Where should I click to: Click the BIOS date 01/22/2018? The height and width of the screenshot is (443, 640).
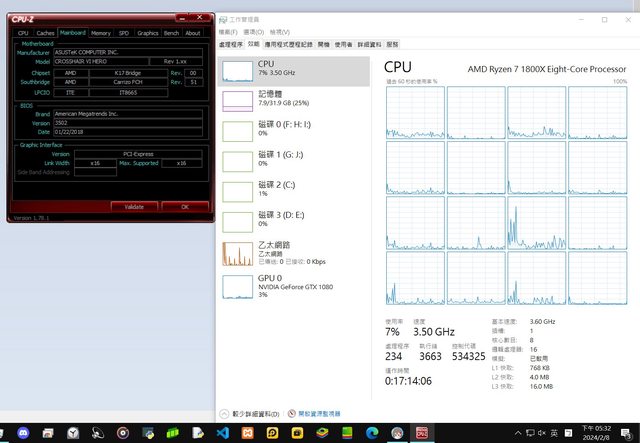tap(128, 132)
